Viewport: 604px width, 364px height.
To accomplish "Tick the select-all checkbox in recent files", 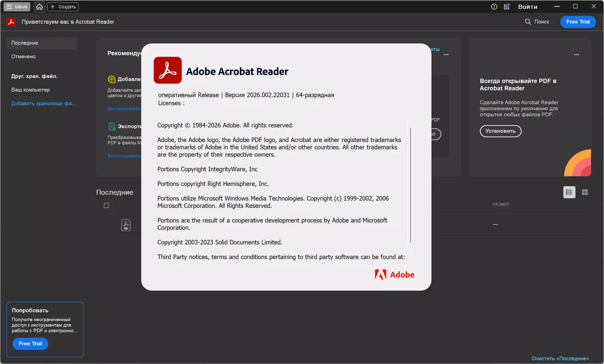I will [x=106, y=206].
